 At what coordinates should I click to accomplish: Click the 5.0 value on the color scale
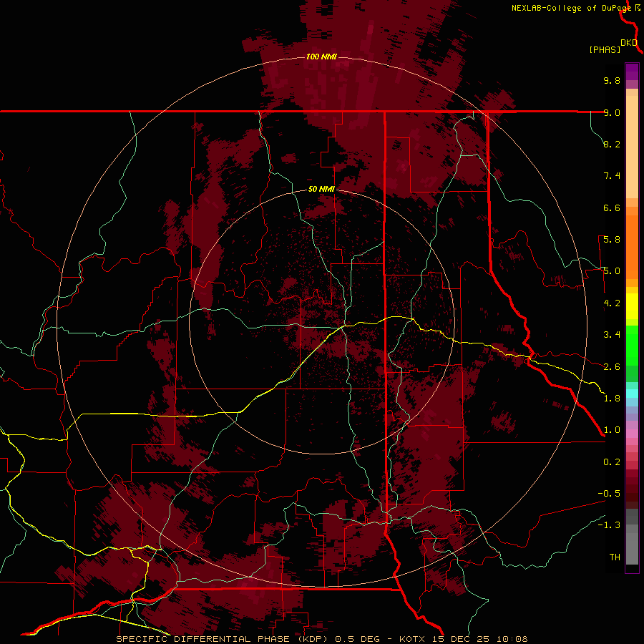point(612,271)
